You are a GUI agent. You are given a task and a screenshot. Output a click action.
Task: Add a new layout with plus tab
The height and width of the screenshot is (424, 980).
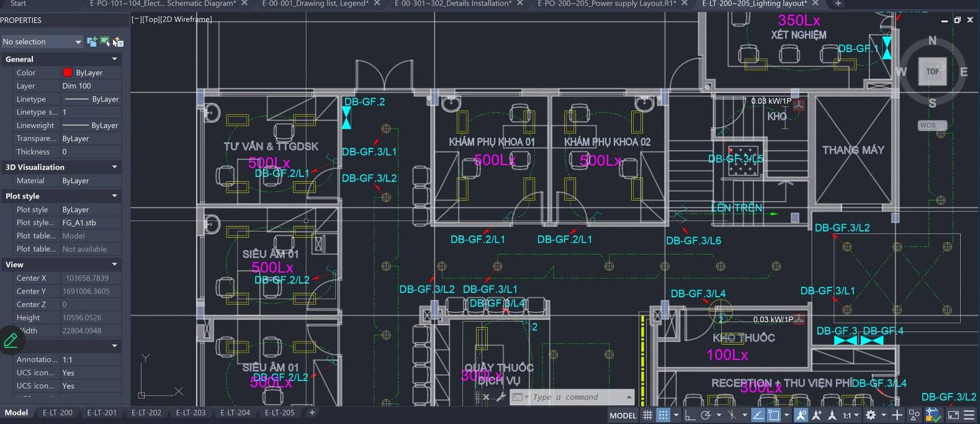[312, 413]
